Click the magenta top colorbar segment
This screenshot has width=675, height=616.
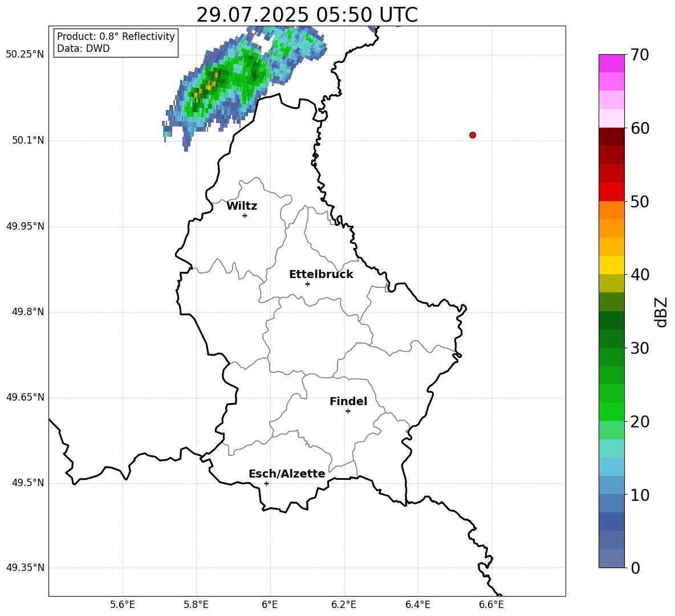click(x=612, y=64)
